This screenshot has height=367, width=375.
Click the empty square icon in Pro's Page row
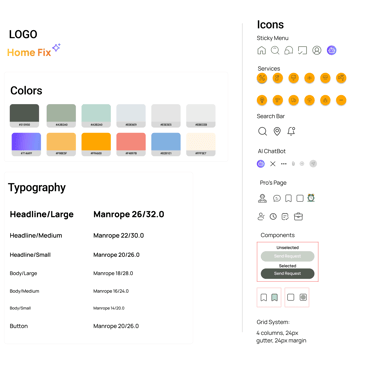[300, 199]
